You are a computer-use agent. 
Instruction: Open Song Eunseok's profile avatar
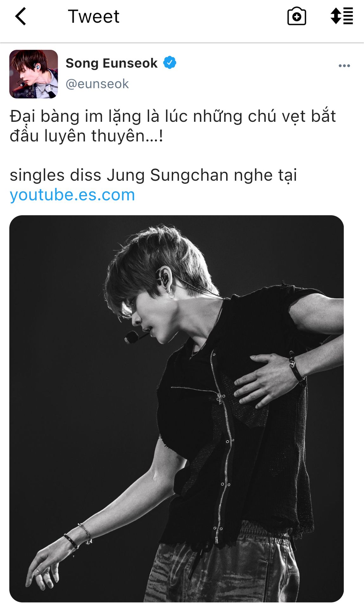click(34, 74)
